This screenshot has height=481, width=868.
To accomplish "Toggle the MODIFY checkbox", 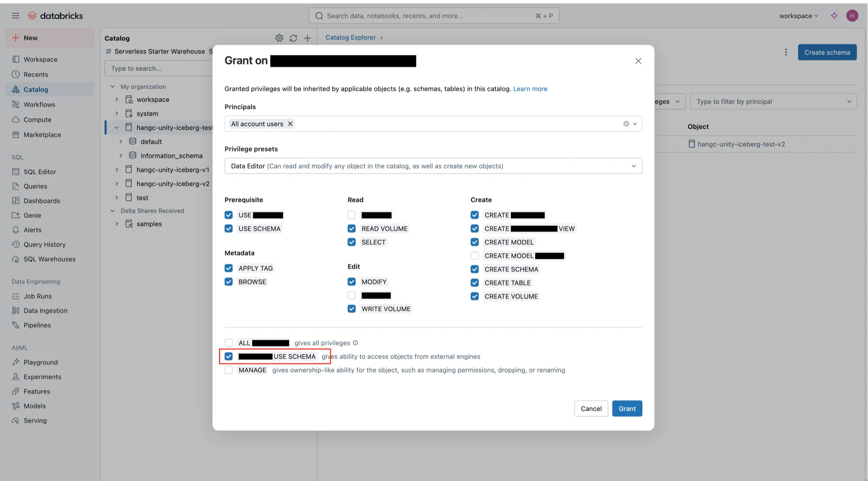I will pyautogui.click(x=352, y=282).
